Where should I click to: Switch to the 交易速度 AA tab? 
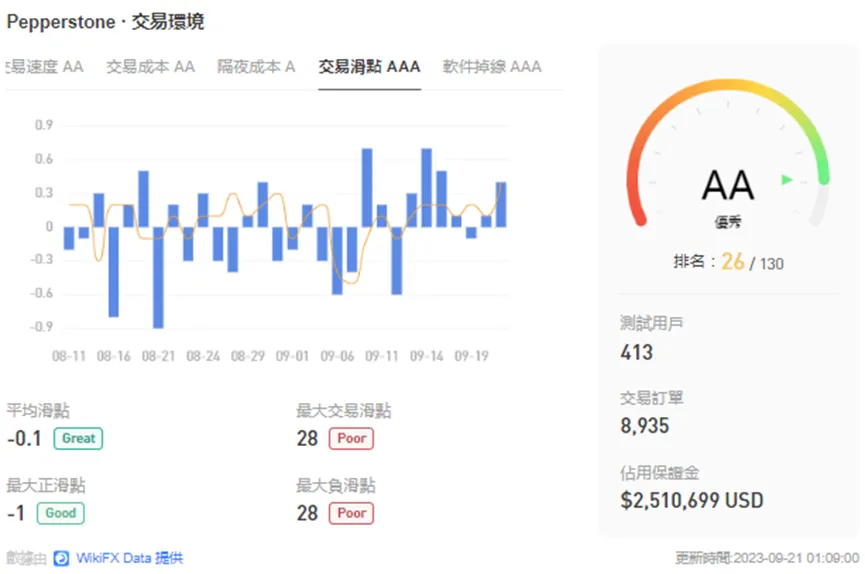tap(45, 67)
